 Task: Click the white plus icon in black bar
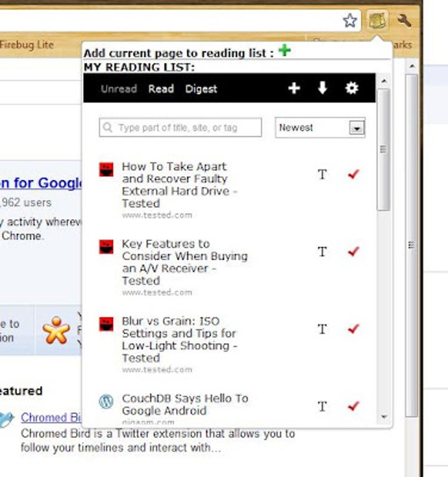coord(294,88)
